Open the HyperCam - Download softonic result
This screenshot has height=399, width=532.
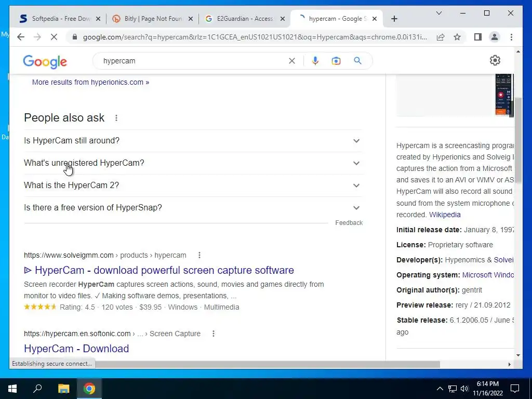tap(76, 349)
